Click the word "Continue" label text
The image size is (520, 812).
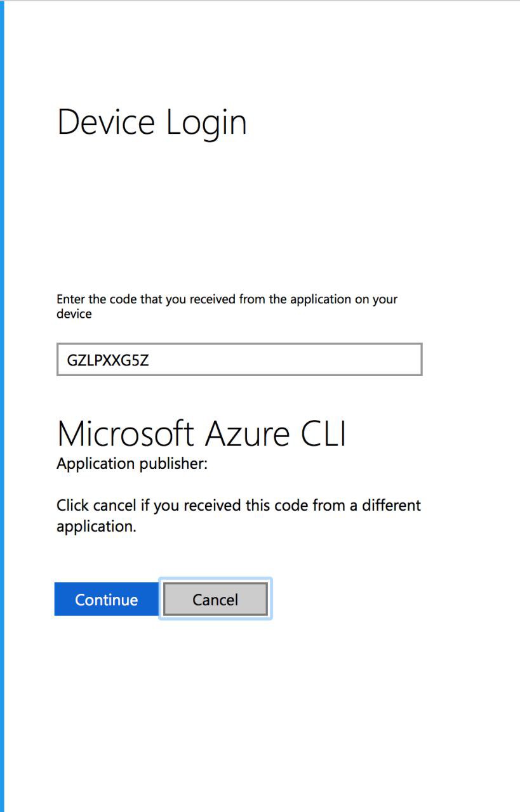pos(106,599)
